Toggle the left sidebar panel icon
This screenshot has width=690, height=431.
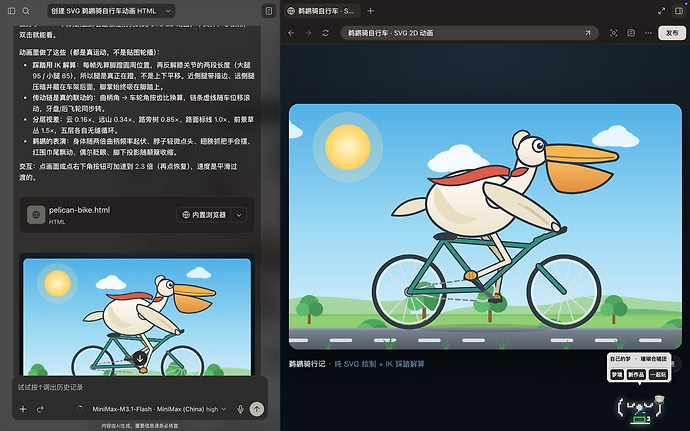click(11, 11)
